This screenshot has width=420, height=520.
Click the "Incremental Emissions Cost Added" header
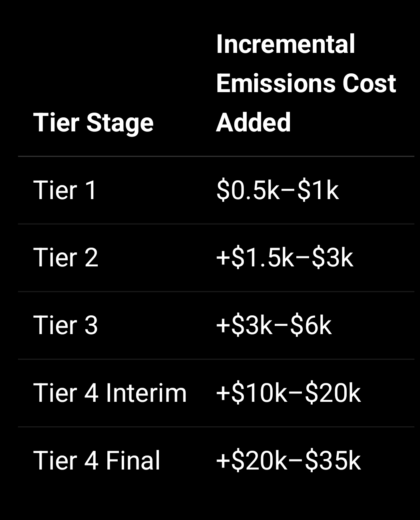[x=305, y=83]
